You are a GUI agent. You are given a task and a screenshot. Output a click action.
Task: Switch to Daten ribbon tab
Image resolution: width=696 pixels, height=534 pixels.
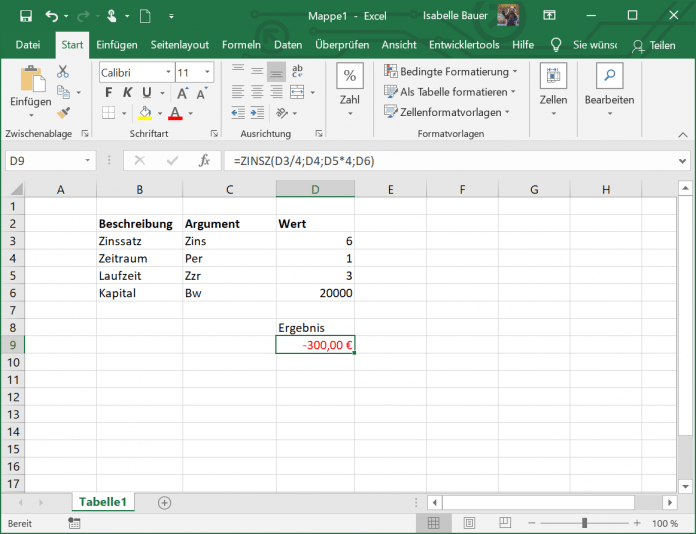tap(288, 45)
